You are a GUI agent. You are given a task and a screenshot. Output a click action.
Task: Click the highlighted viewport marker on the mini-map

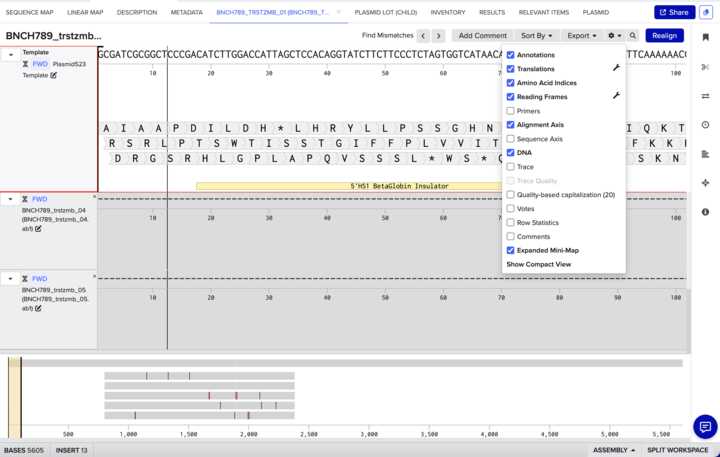point(15,398)
